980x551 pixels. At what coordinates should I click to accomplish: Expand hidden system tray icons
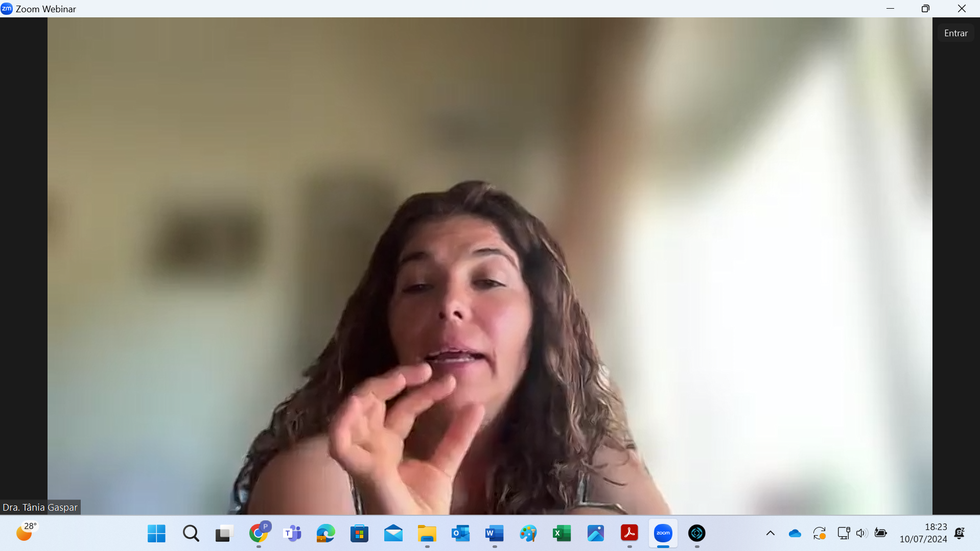(770, 533)
